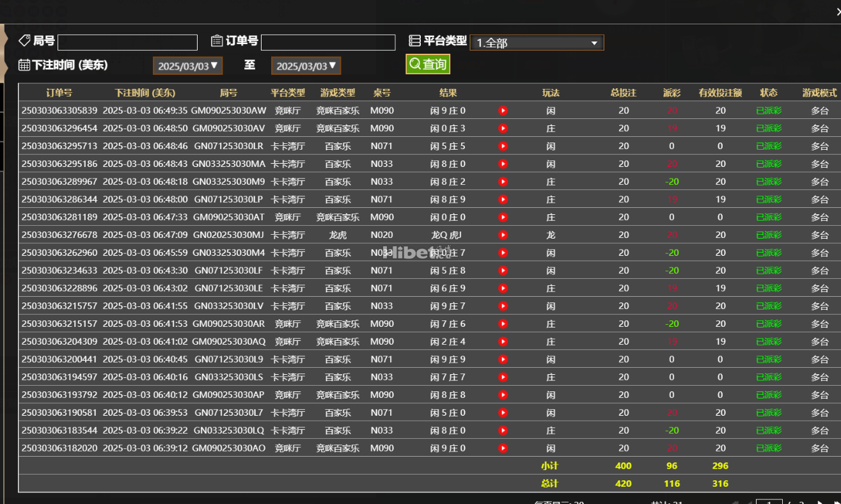The height and width of the screenshot is (504, 841).
Task: Open the end date picker after 至
Action: [x=306, y=66]
